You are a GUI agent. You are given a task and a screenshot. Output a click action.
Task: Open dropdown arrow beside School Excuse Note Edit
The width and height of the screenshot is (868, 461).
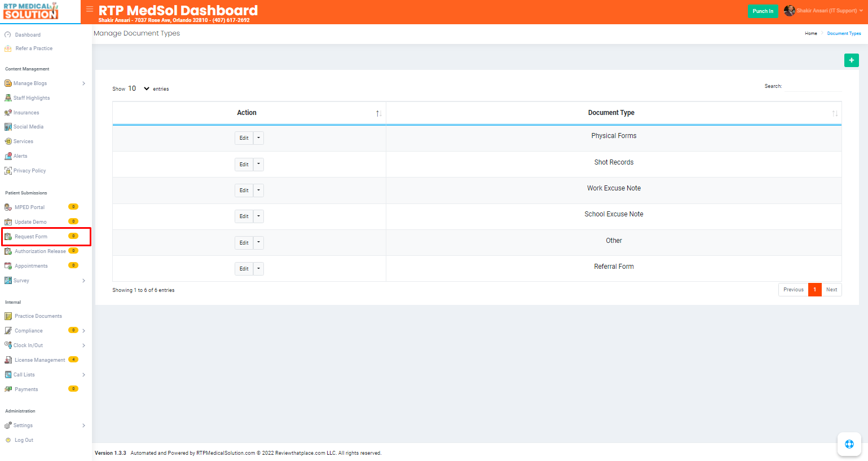258,216
